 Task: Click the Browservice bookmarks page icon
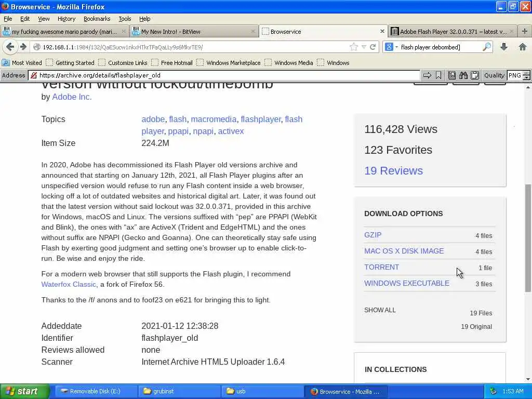pos(452,75)
